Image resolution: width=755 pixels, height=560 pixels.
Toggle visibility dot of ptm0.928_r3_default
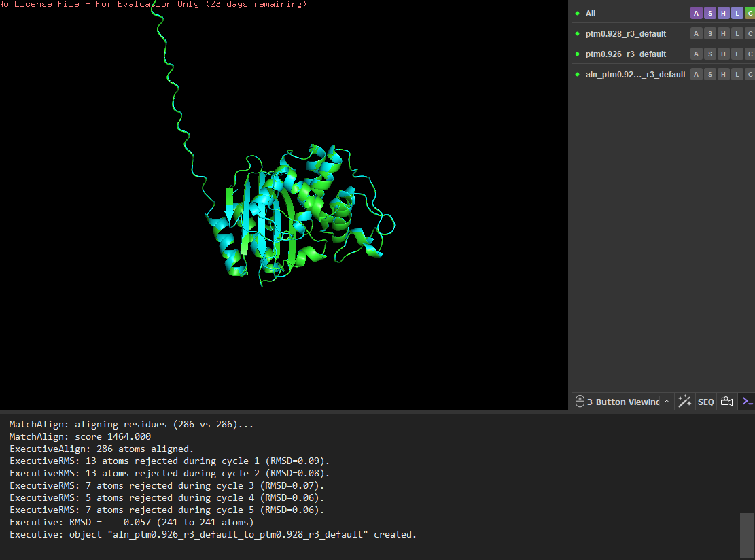point(578,34)
